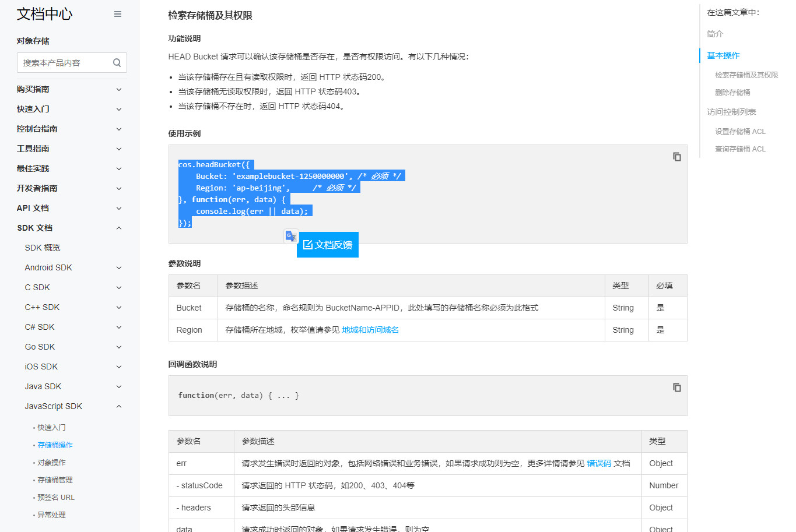Screen dimensions: 796x532
Task: Click the Region parameter name cell
Action: tap(193, 330)
